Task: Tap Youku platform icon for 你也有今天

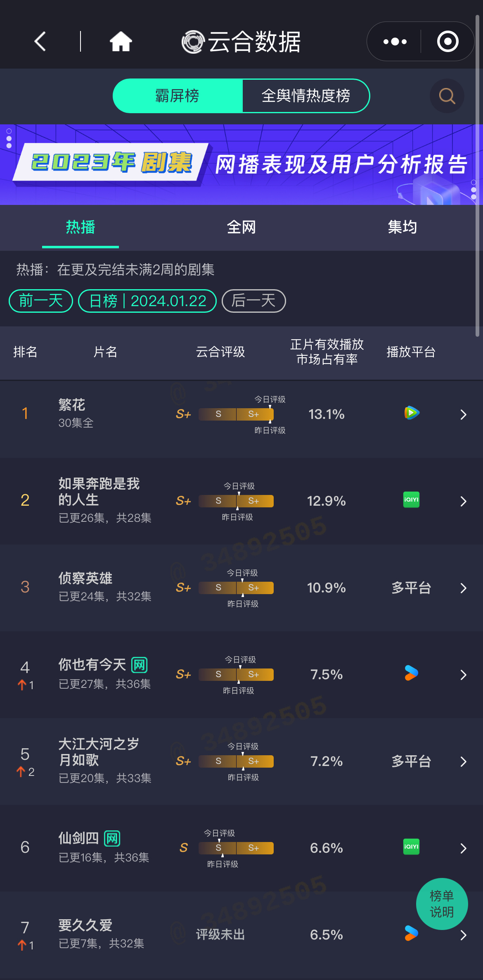Action: click(x=411, y=673)
